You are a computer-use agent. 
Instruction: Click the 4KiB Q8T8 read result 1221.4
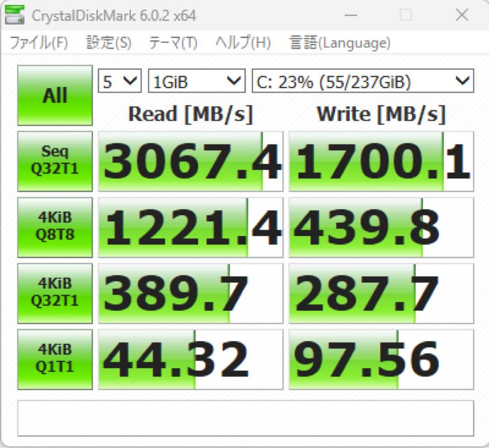(190, 226)
